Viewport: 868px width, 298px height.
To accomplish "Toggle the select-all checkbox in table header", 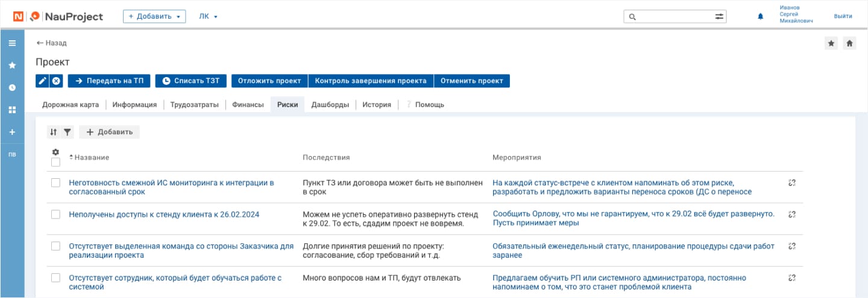I will tap(55, 162).
